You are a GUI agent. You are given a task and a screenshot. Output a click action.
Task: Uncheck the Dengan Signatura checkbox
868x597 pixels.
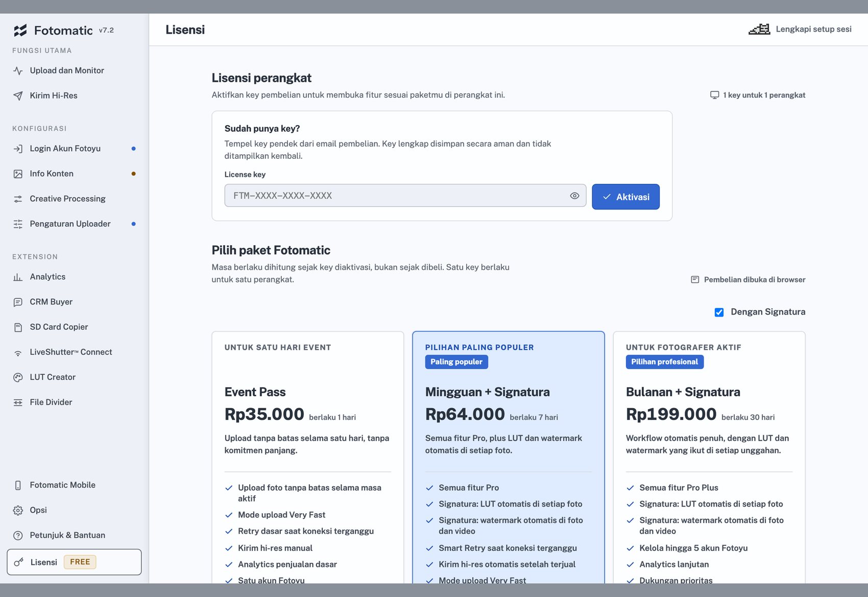719,312
